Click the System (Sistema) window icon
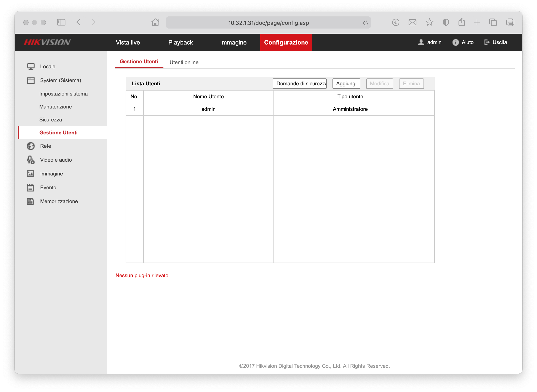 [x=31, y=80]
